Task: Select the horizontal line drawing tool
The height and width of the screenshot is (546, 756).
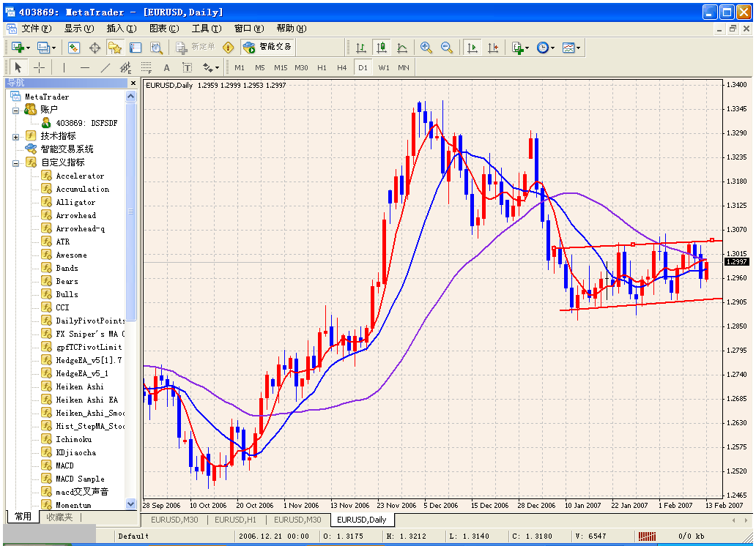Action: click(84, 67)
